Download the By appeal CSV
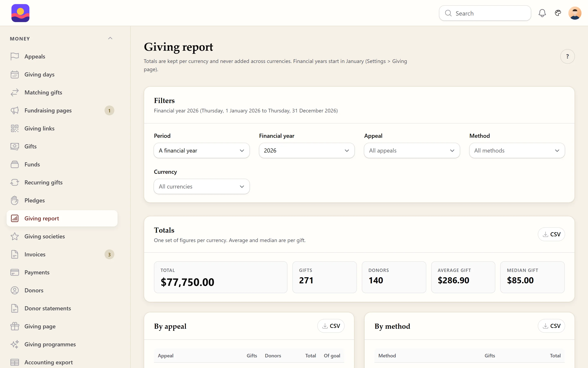 pos(331,326)
